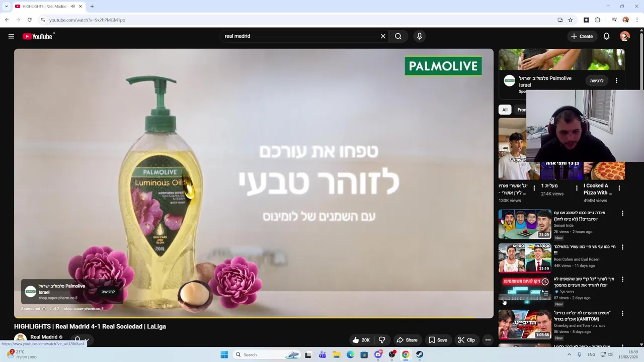Open options menu for sidebar Palmolive ad
Screen dimensions: 644x362
pos(616,80)
